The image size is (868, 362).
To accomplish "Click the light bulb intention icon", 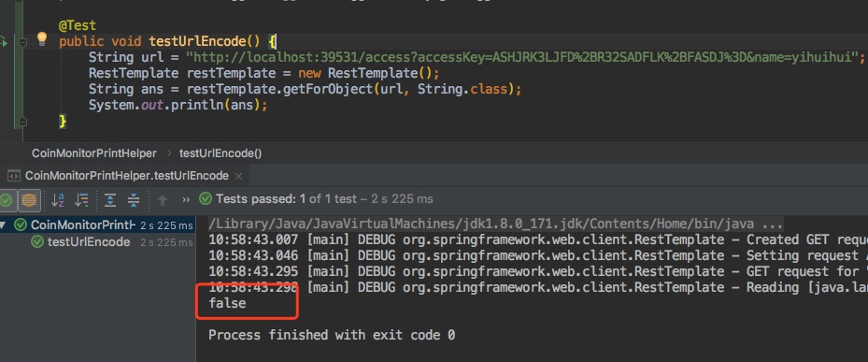I will click(x=42, y=38).
